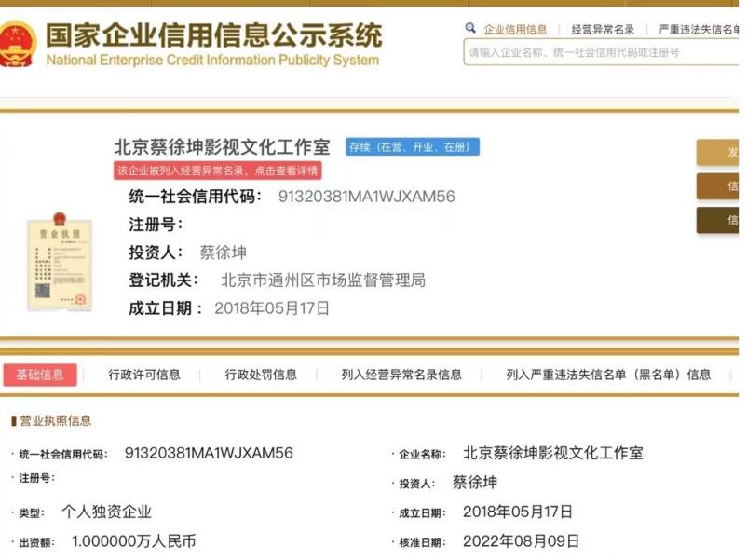Open the business license thumbnail image
Viewport: 747px width, 560px height.
pos(60,261)
